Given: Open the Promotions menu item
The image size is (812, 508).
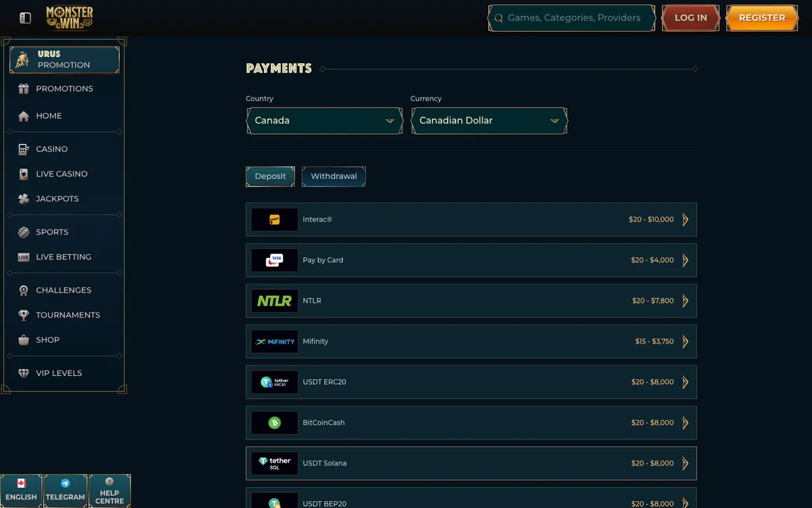Looking at the screenshot, I should [x=64, y=89].
